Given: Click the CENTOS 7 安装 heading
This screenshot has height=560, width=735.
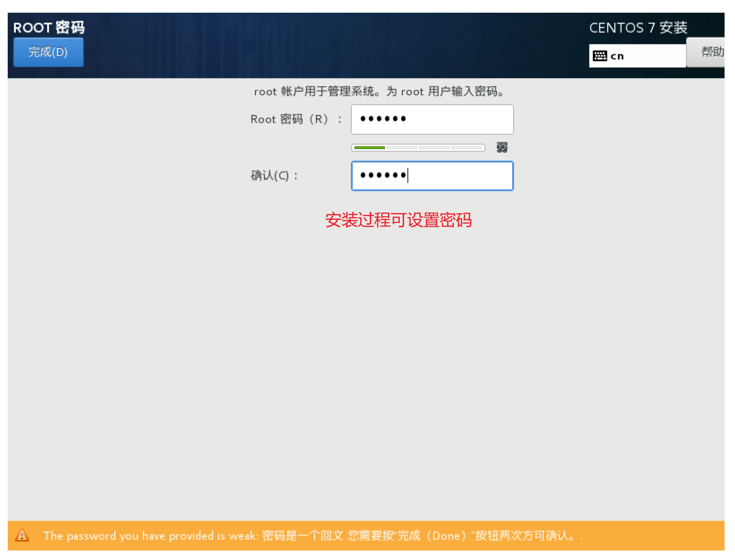Looking at the screenshot, I should (x=638, y=28).
